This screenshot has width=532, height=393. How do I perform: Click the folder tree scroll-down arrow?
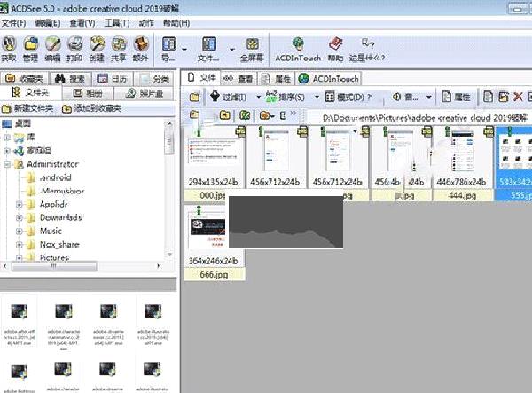(169, 255)
